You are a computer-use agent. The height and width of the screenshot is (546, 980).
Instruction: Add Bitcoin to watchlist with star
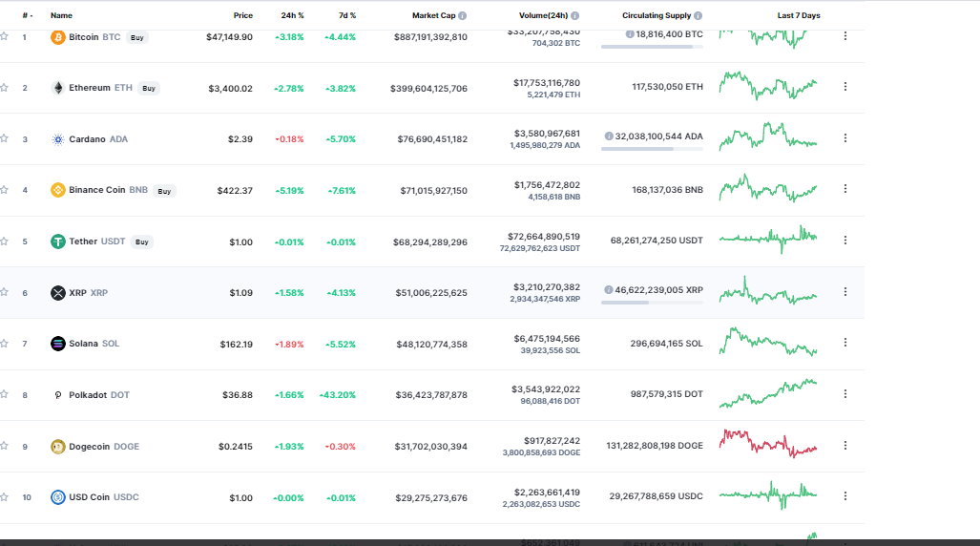pos(5,36)
